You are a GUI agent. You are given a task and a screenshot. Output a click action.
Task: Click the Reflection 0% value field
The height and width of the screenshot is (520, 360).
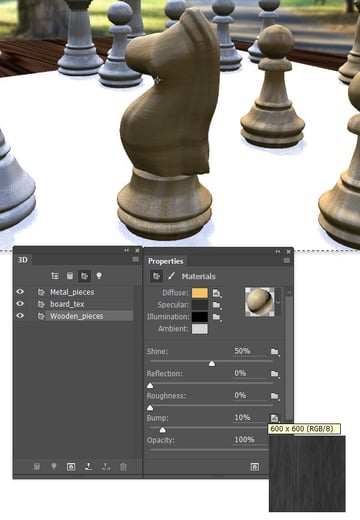[x=249, y=373]
